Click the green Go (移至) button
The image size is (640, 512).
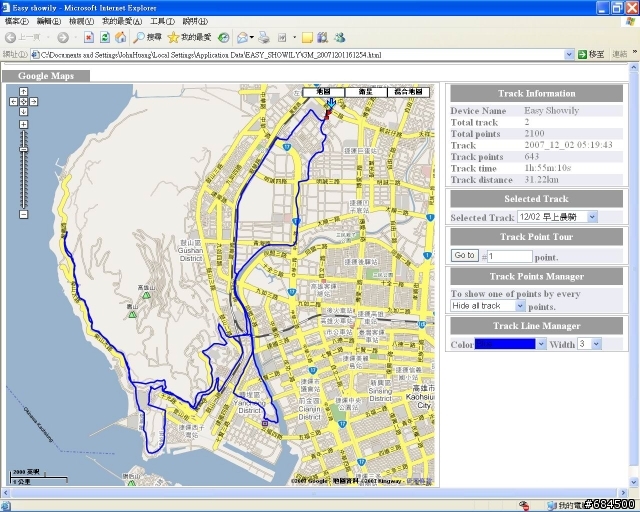coord(591,54)
